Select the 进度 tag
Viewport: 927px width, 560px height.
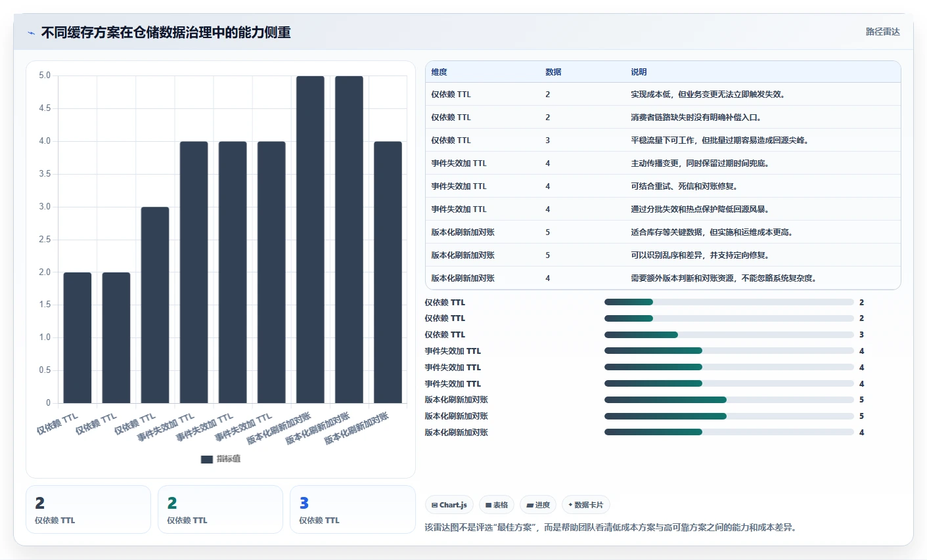click(538, 505)
